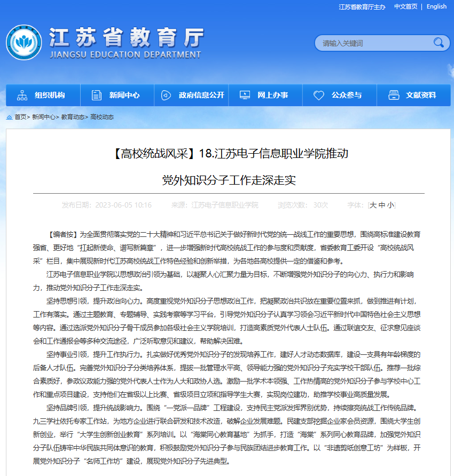Switch to the English version
The width and height of the screenshot is (454, 476).
[437, 7]
